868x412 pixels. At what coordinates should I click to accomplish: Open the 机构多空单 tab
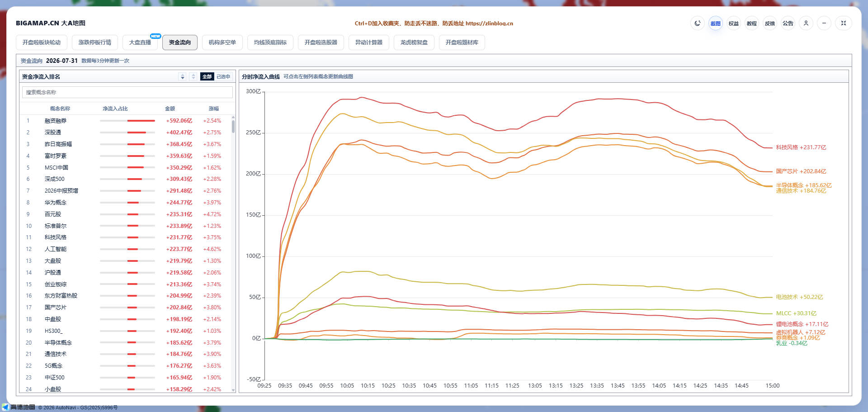tap(222, 43)
